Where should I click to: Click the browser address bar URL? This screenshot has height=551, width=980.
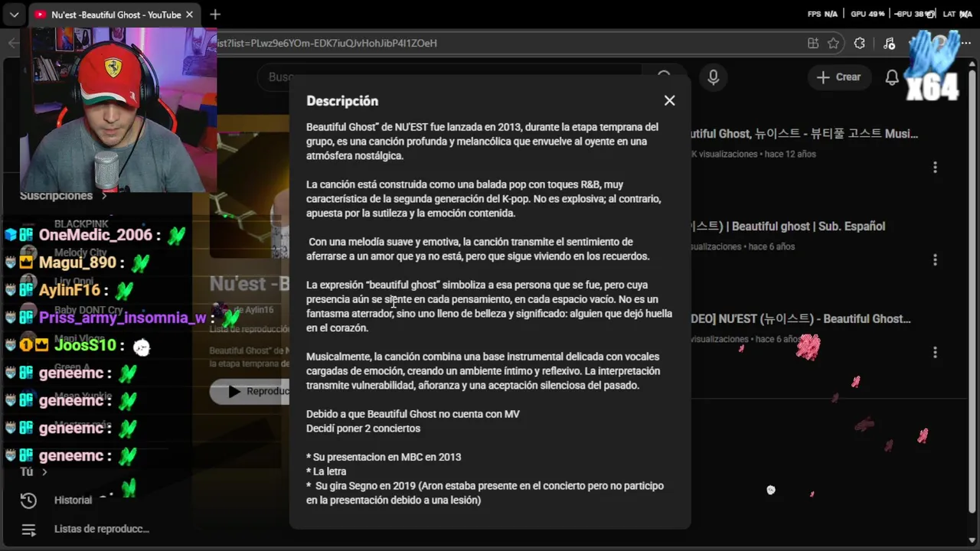tap(328, 44)
